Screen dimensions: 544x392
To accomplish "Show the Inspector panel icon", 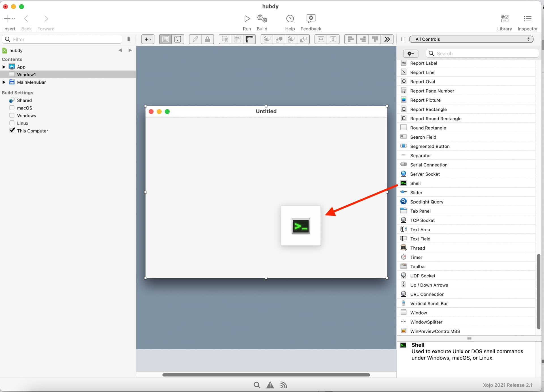I will (x=527, y=19).
